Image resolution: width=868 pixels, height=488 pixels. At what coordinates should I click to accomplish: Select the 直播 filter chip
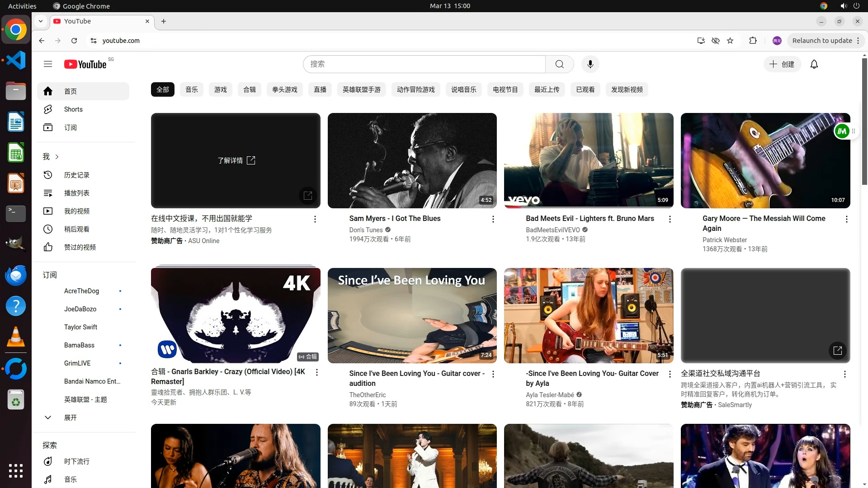320,89
